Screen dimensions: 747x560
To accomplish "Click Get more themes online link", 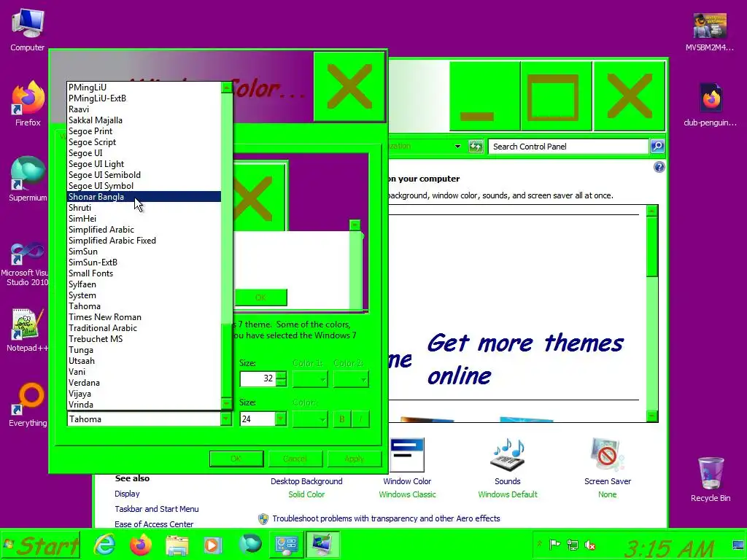I will [x=525, y=359].
